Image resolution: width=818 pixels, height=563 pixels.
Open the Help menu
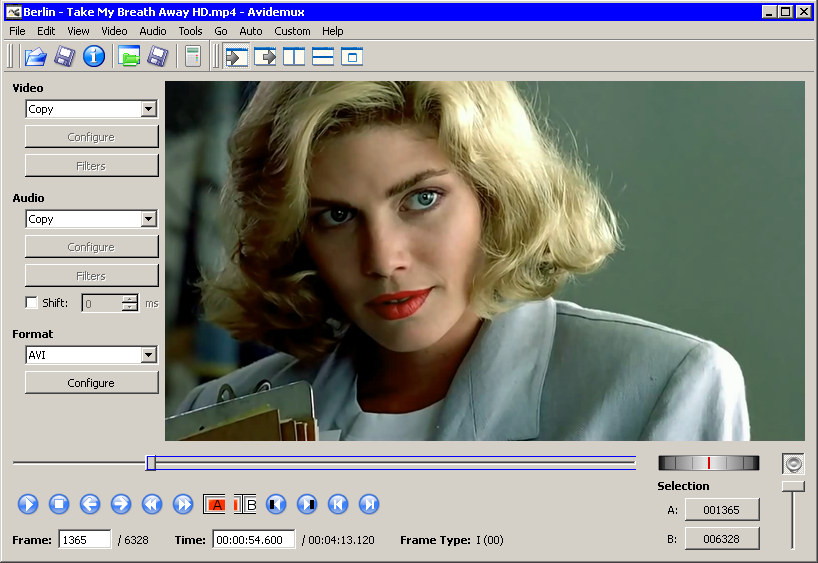pyautogui.click(x=332, y=31)
